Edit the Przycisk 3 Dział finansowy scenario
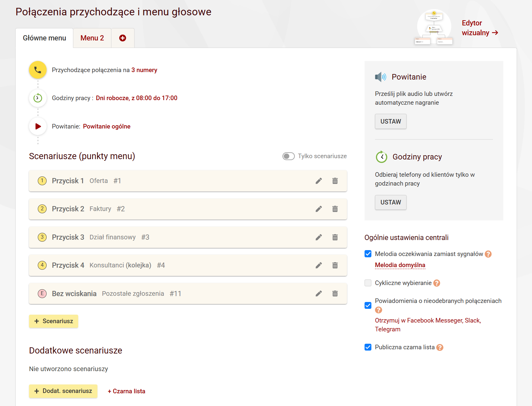Screen dimensions: 532x406 (x=319, y=237)
